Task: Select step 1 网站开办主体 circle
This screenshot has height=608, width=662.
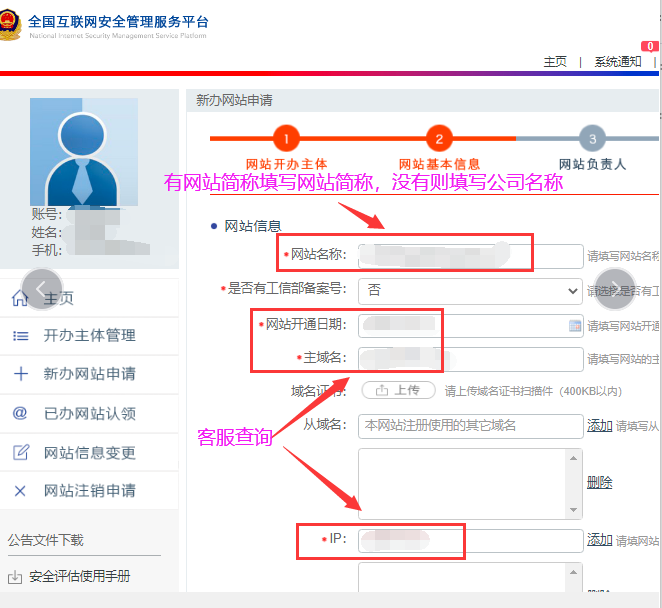Action: 286,140
